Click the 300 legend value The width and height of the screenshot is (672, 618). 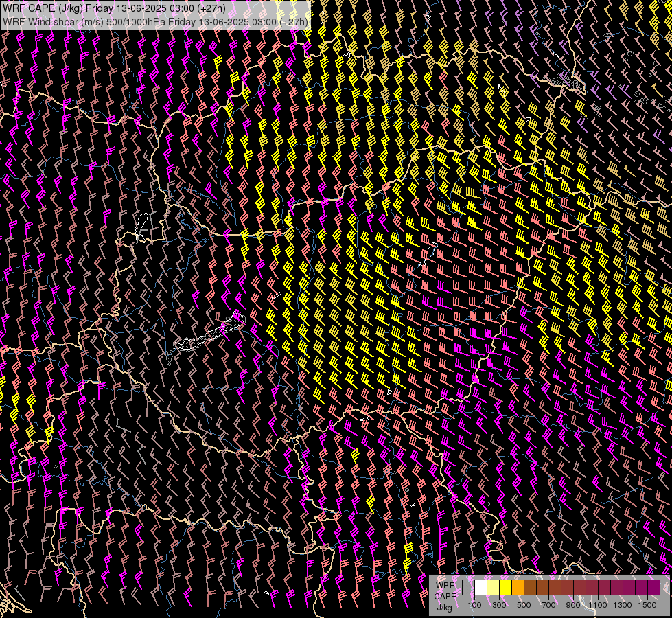click(499, 605)
